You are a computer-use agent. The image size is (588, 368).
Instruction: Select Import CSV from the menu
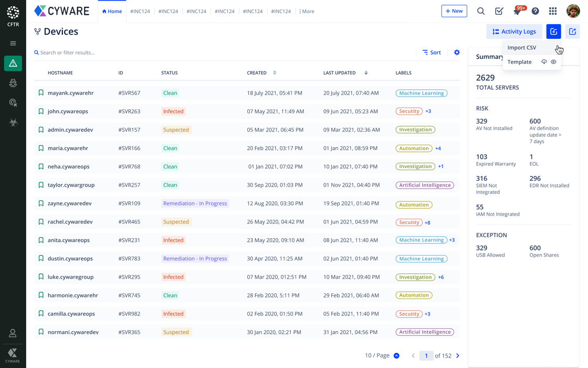click(521, 48)
